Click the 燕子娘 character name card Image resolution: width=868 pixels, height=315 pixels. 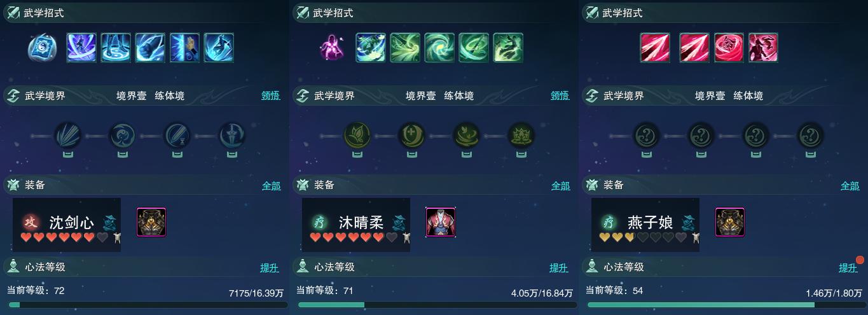(645, 225)
